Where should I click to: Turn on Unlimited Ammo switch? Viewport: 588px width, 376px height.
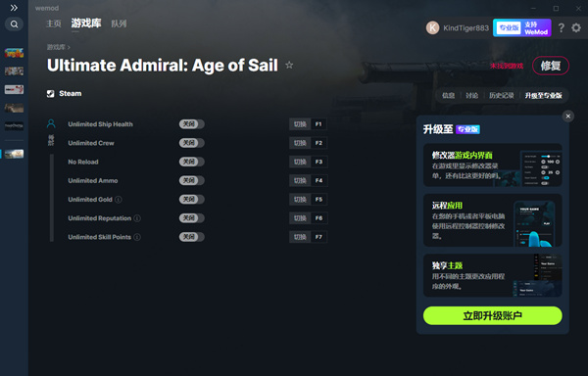click(x=192, y=180)
